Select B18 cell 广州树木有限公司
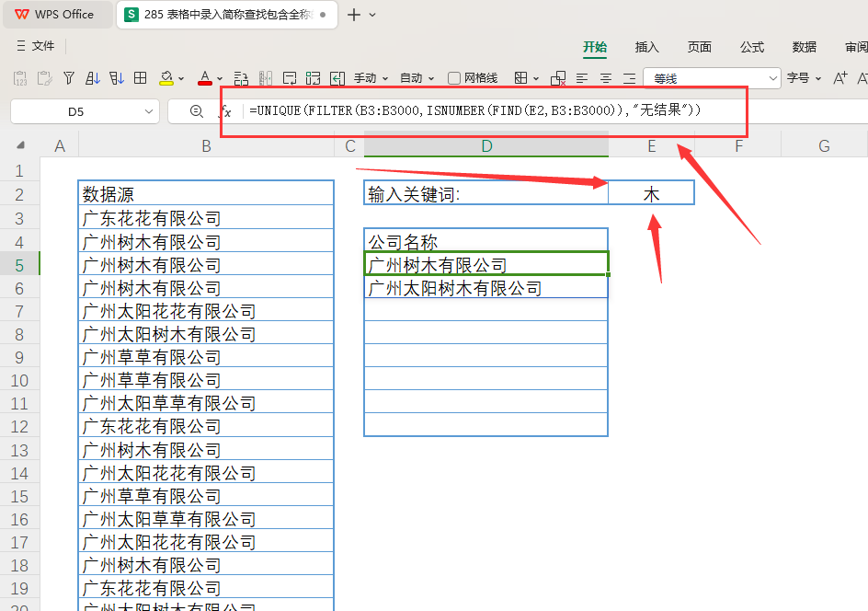This screenshot has height=611, width=868. coord(206,565)
